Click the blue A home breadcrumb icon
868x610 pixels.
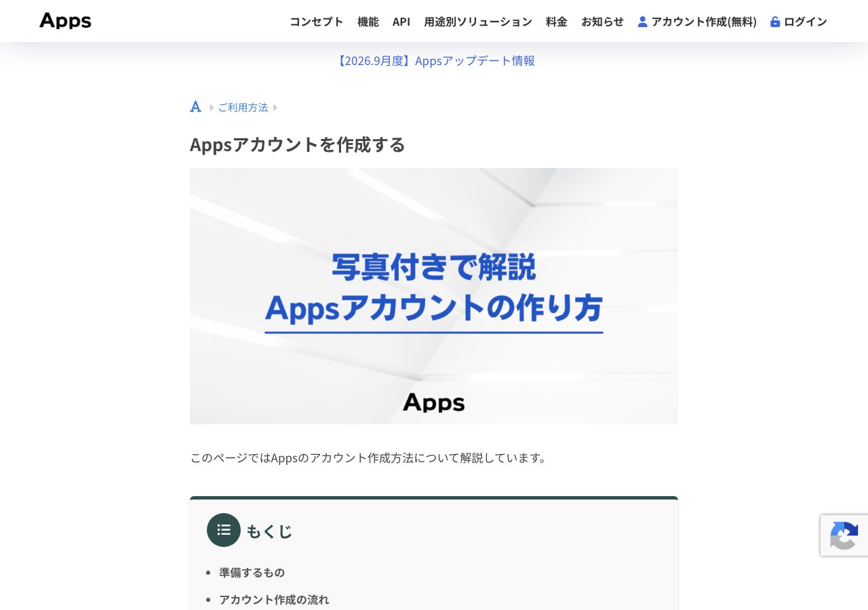(x=196, y=107)
